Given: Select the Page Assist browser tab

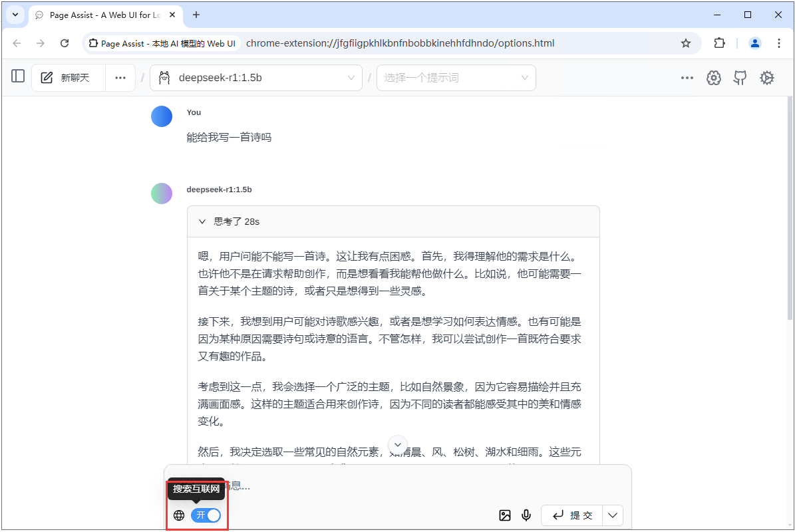Looking at the screenshot, I should coord(106,15).
